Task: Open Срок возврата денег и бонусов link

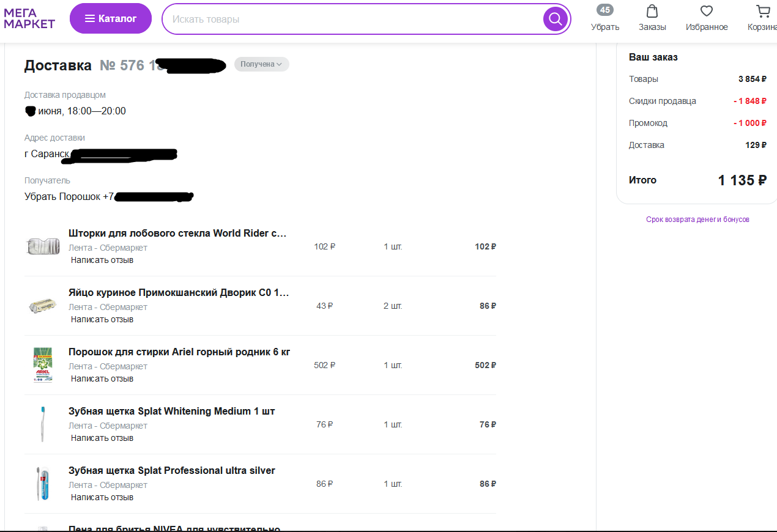Action: click(x=697, y=220)
